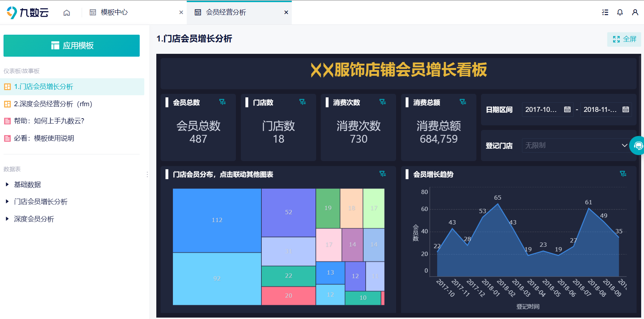Click the end date field 2018-11
Screen dimensions: 644x319
click(x=606, y=109)
